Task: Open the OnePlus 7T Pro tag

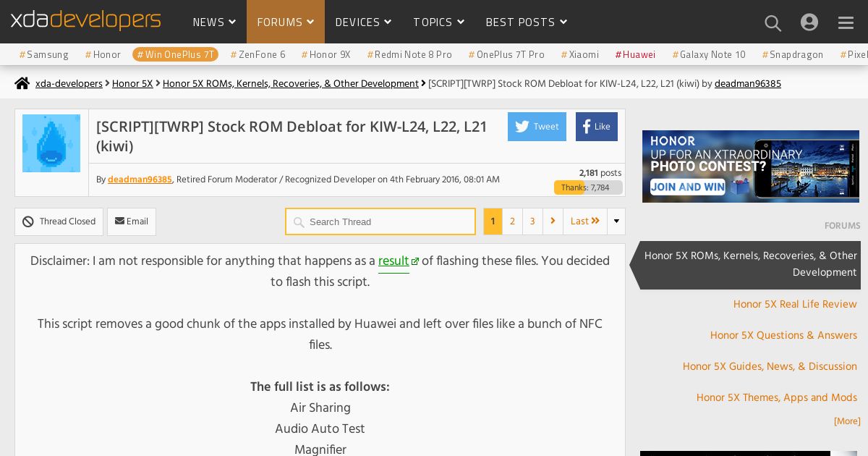Action: [x=506, y=54]
